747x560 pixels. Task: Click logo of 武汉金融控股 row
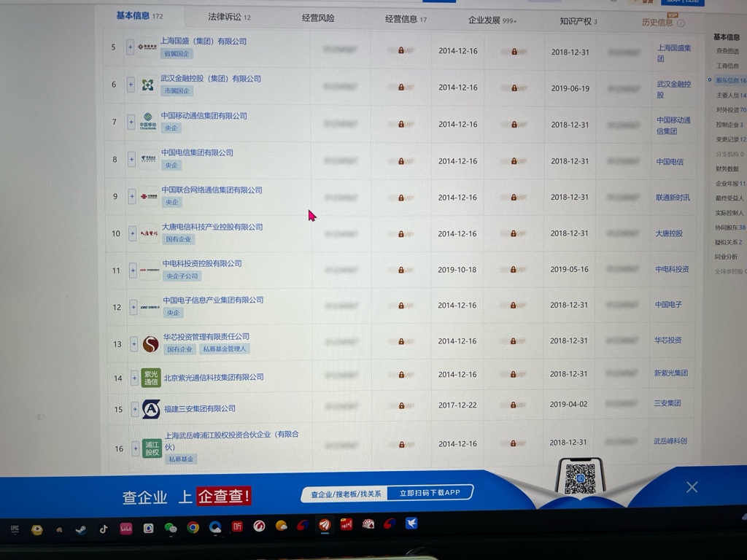coord(147,85)
